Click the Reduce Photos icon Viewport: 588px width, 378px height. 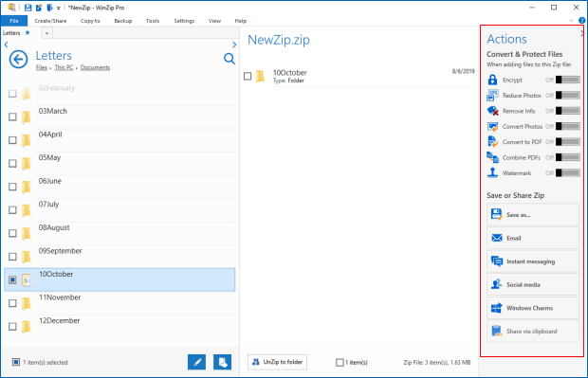coord(492,95)
